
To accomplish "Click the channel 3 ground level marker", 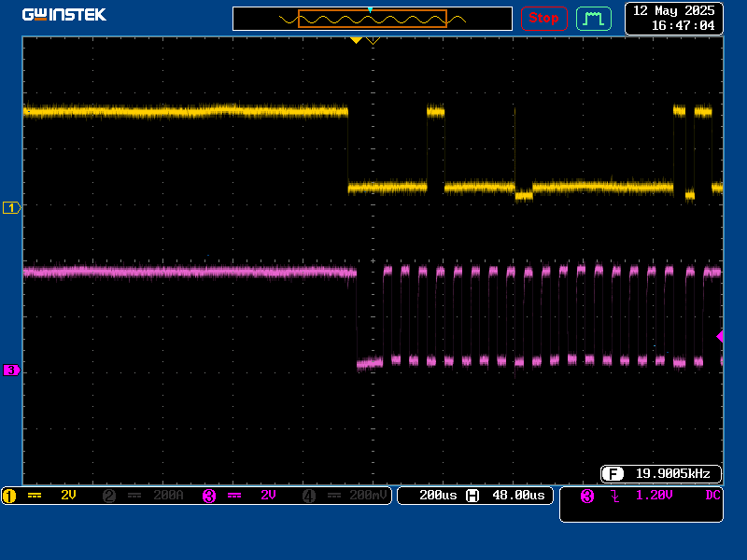I will (x=12, y=370).
